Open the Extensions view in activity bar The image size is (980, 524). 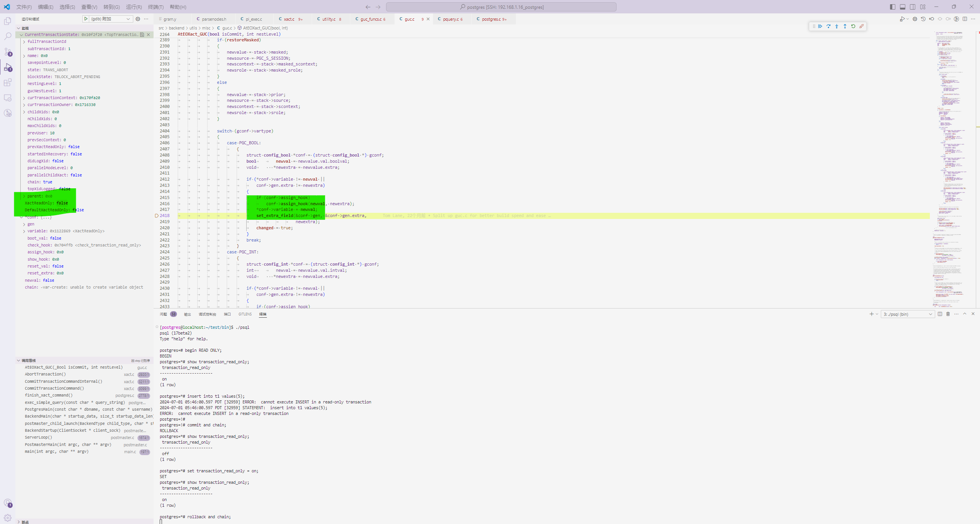(8, 82)
